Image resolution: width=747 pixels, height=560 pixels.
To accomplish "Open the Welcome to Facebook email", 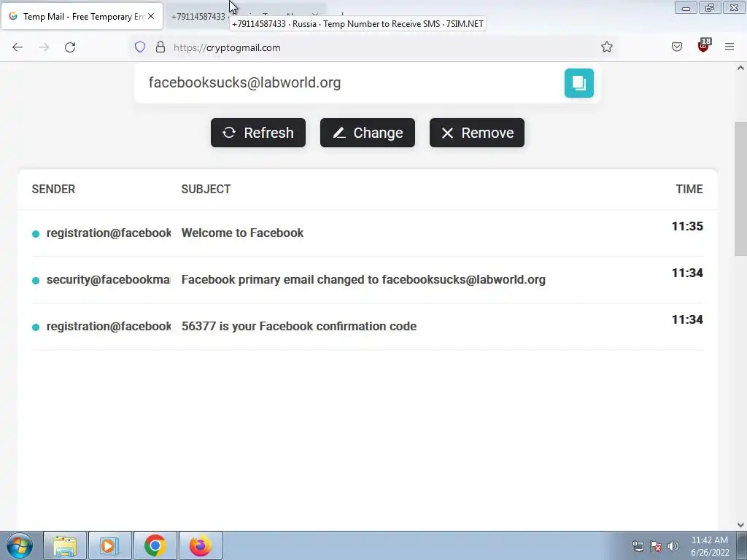I will click(x=368, y=233).
